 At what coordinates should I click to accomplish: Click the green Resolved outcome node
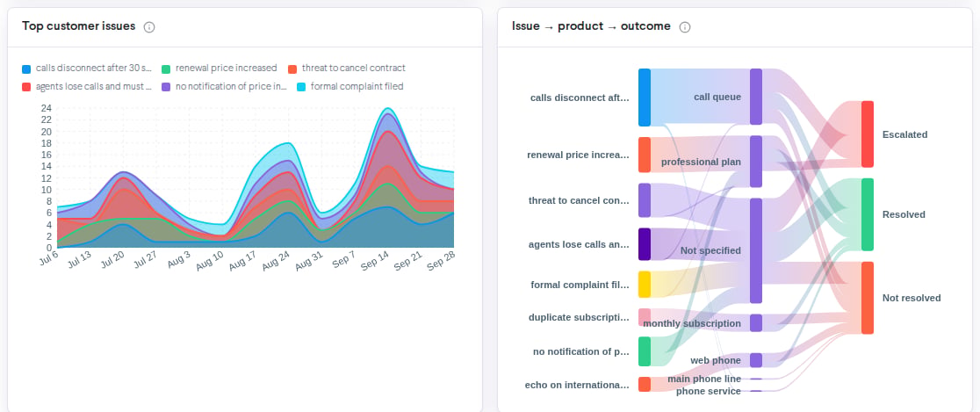pyautogui.click(x=868, y=214)
